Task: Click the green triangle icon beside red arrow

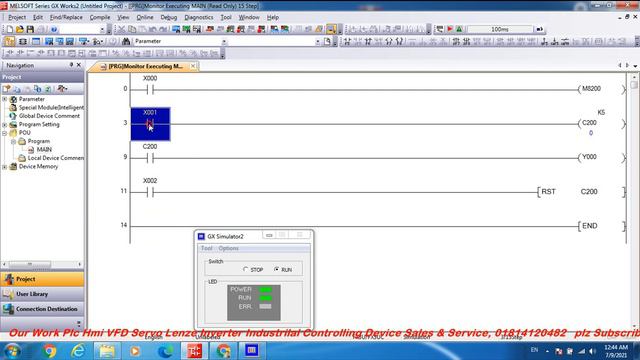Action: tap(459, 29)
